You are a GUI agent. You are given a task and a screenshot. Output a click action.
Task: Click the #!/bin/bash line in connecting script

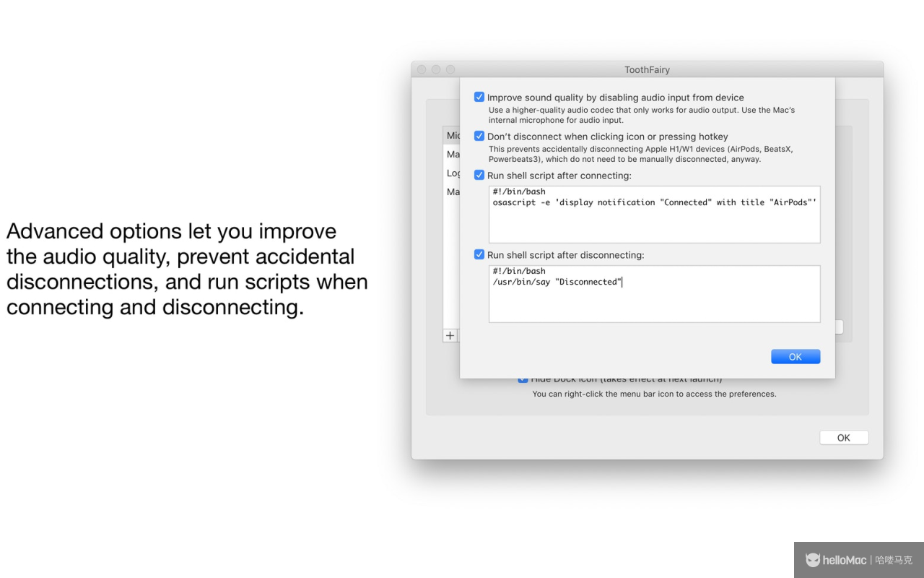click(519, 191)
